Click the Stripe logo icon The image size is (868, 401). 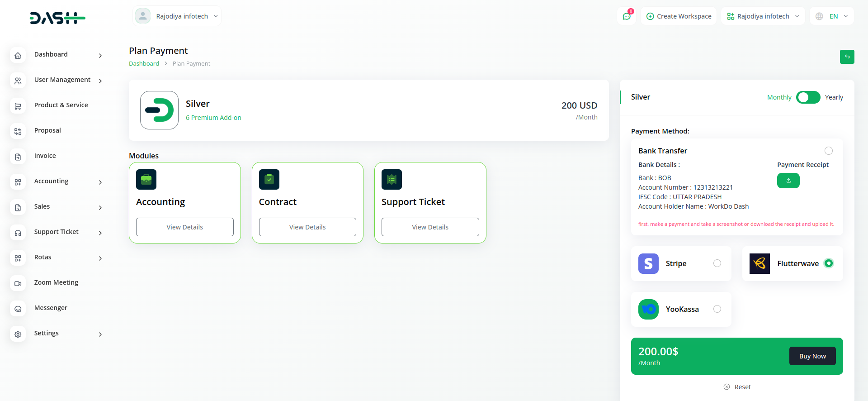tap(648, 263)
